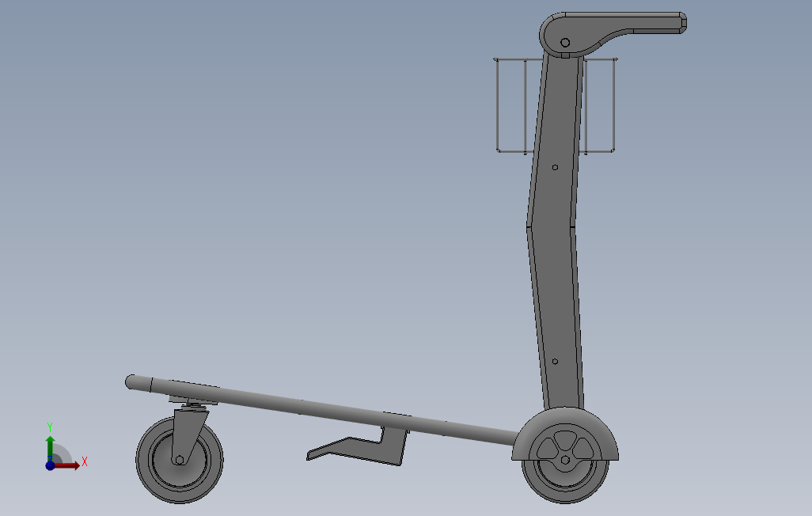Select the wire basket right of stem
Image resolution: width=812 pixels, height=516 pixels.
tap(600, 106)
